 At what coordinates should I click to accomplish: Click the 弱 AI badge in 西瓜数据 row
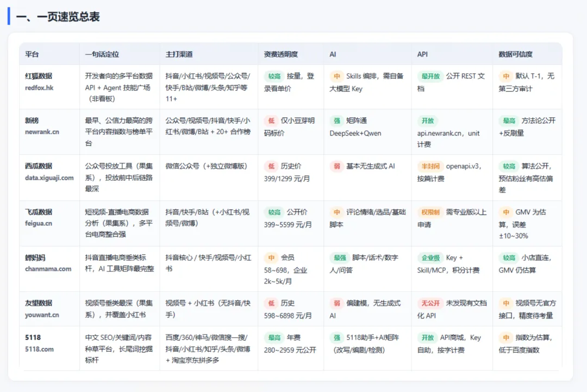(337, 166)
